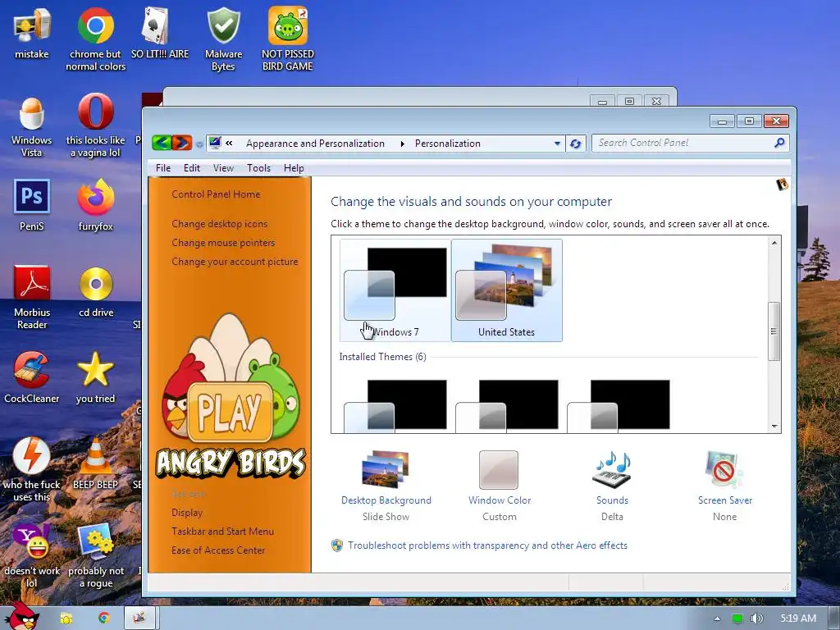This screenshot has width=840, height=630.
Task: Click the green Back arrow button
Action: point(162,143)
